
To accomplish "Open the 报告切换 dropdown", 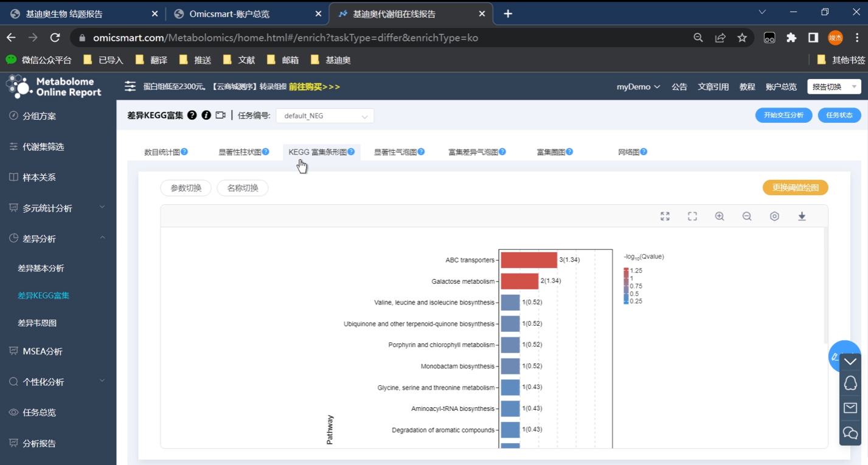I will pyautogui.click(x=834, y=87).
